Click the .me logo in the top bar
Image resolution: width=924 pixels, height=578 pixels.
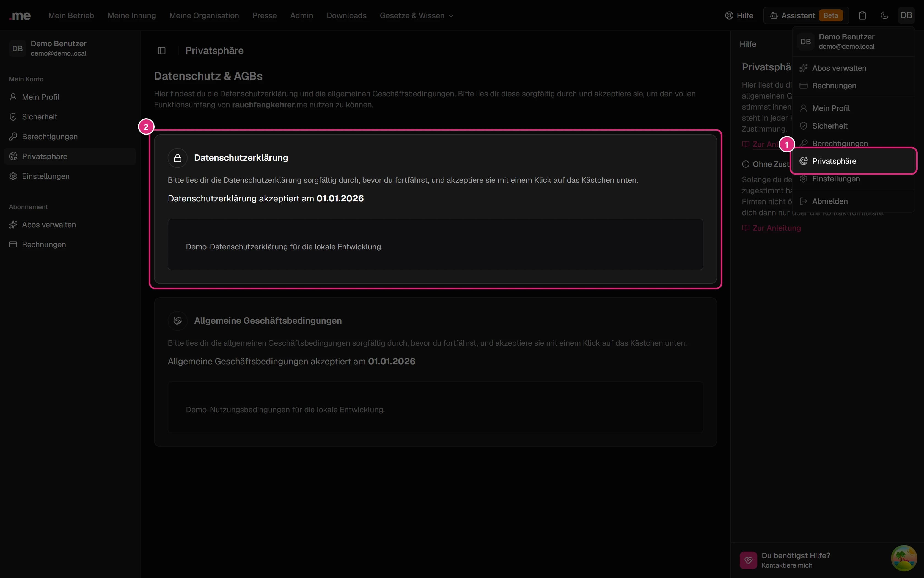(x=20, y=16)
